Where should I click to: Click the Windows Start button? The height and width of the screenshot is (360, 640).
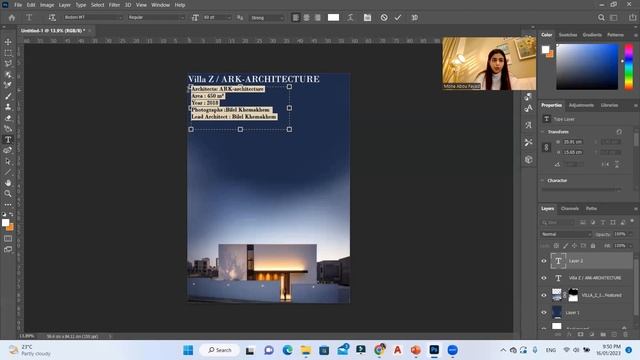[x=188, y=350]
